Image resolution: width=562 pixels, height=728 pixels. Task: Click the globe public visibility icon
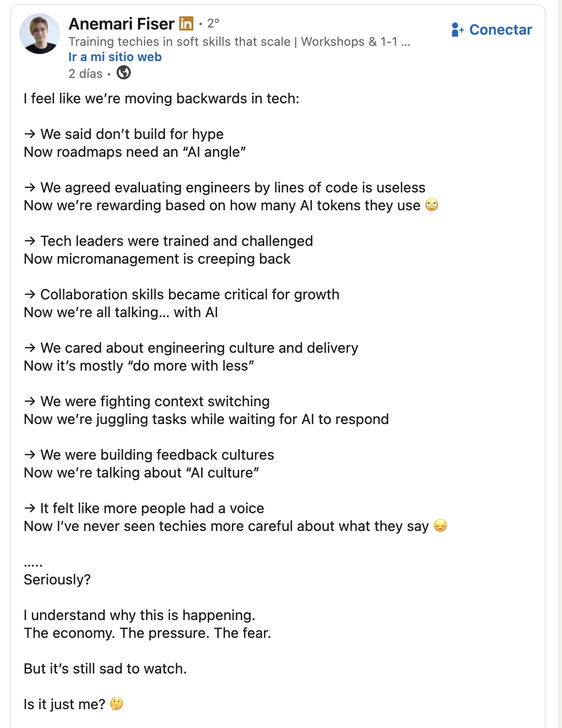point(124,73)
